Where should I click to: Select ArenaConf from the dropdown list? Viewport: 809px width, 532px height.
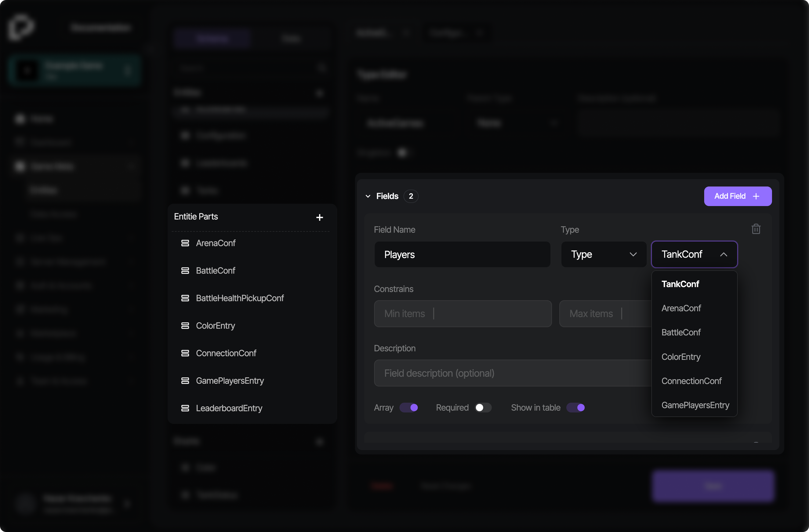click(681, 308)
